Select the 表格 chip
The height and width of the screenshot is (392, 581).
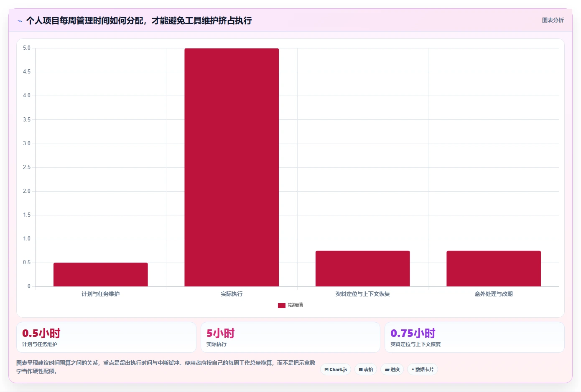pyautogui.click(x=366, y=369)
